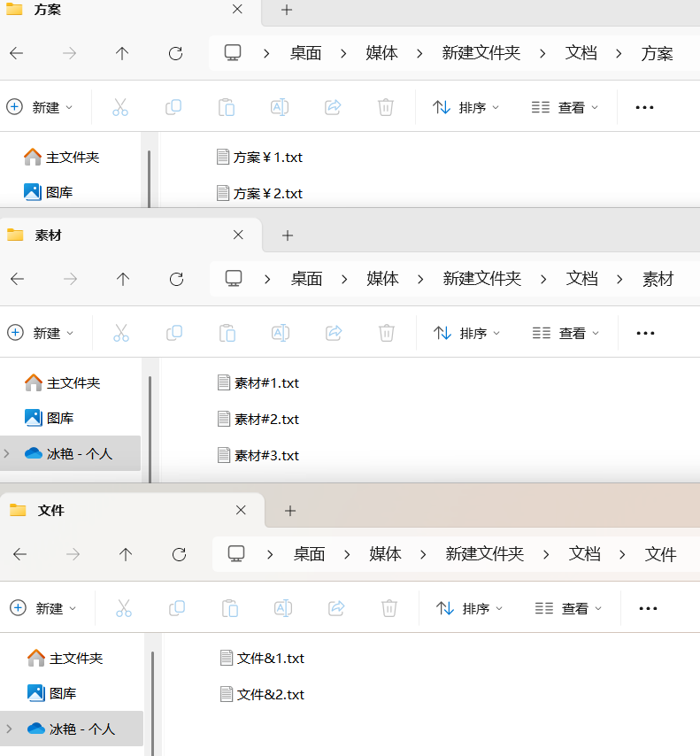
Task: Go back in the 文件 window
Action: tap(19, 554)
